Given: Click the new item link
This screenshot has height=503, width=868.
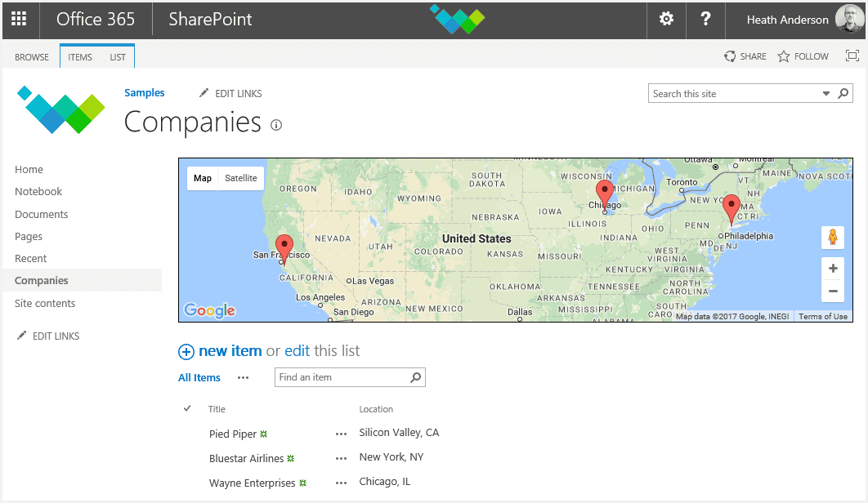Looking at the screenshot, I should pos(230,351).
